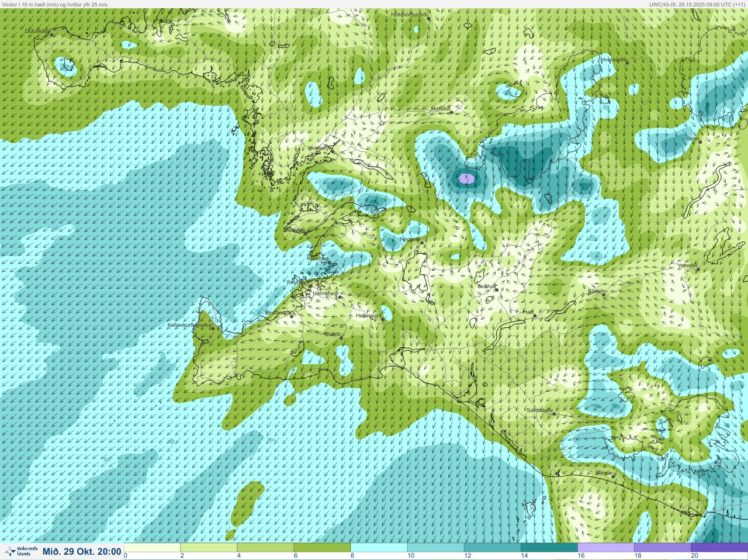Click the Vatnsfell station label
The image size is (748, 560).
click(x=688, y=265)
